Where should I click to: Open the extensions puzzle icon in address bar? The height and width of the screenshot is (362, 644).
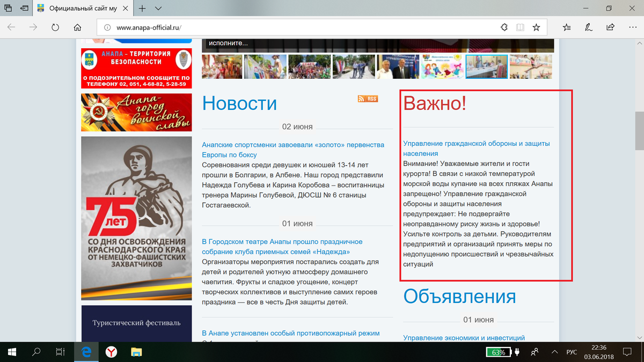point(504,27)
